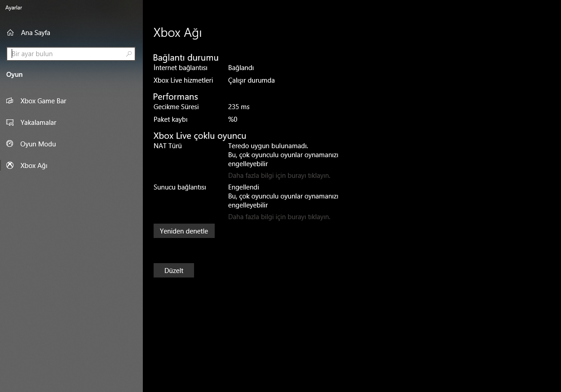
Task: Click the 'Xbox Ağı' page heading
Action: (x=177, y=33)
